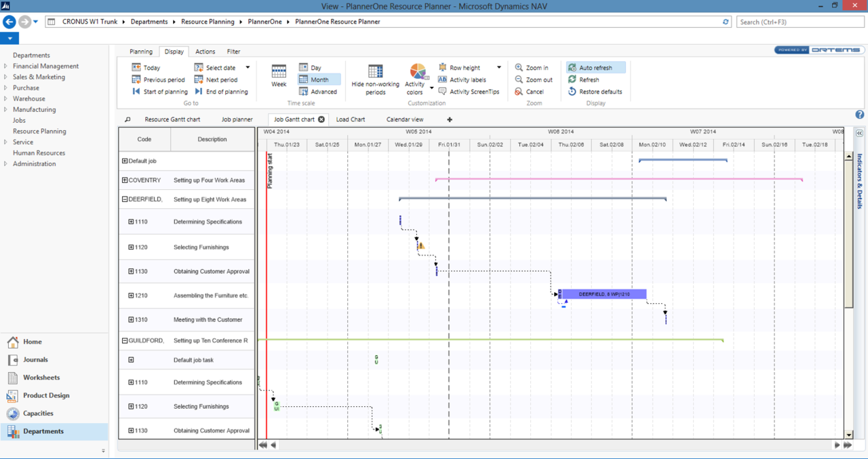Image resolution: width=868 pixels, height=459 pixels.
Task: Sort by the Code column header
Action: pos(144,140)
